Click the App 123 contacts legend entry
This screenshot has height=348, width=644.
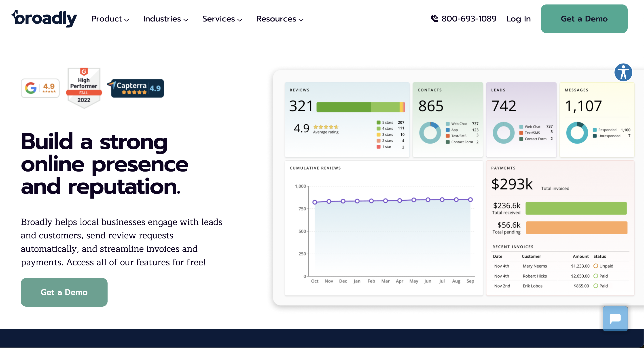(462, 130)
